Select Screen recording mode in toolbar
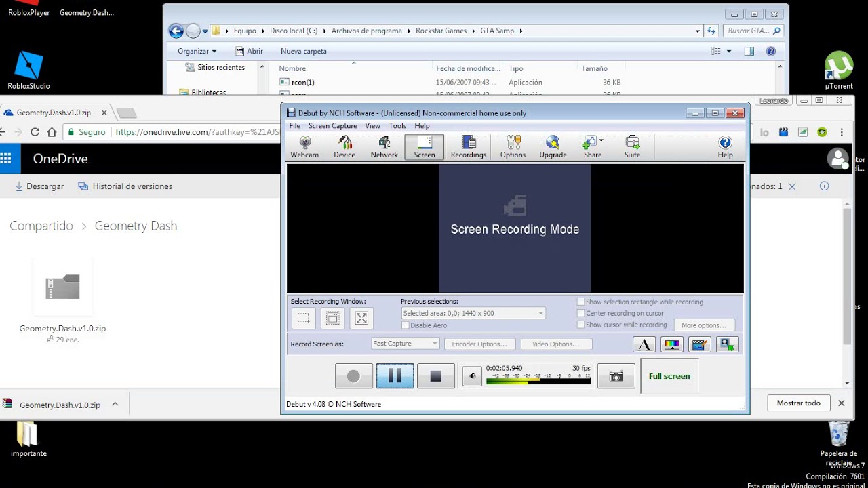 425,147
